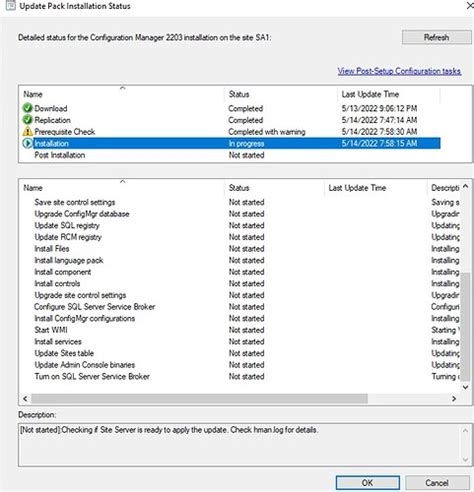Sort lower list by Status column header

click(274, 188)
